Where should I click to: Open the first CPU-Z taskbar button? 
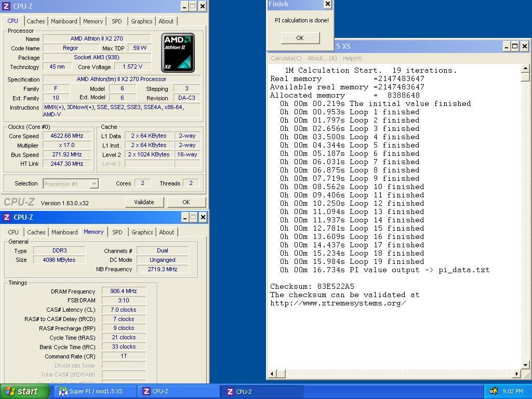click(x=179, y=391)
